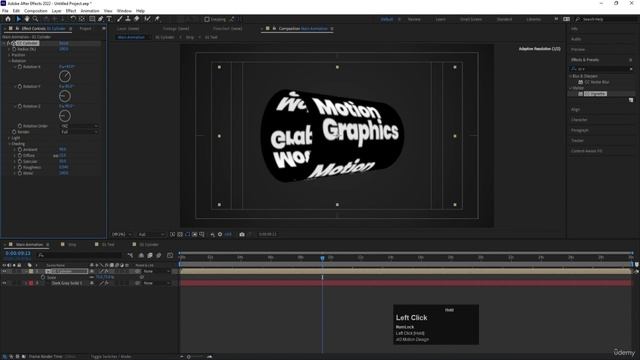Image resolution: width=640 pixels, height=360 pixels.
Task: Click the Motion Blur icon in timeline
Action: pos(159,255)
